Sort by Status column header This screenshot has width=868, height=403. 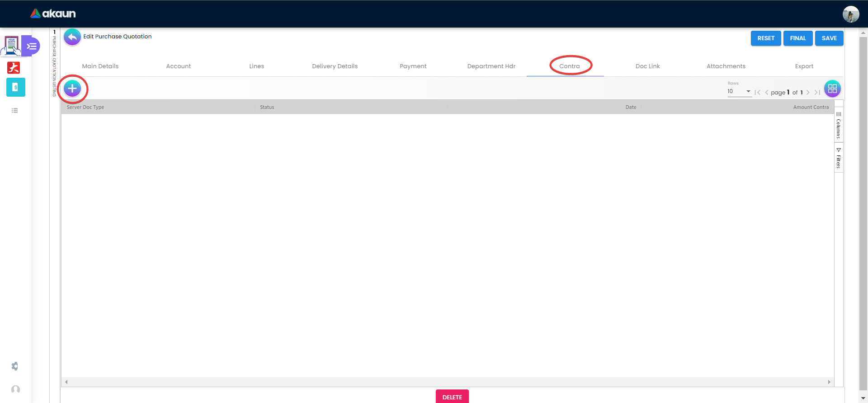tap(267, 107)
